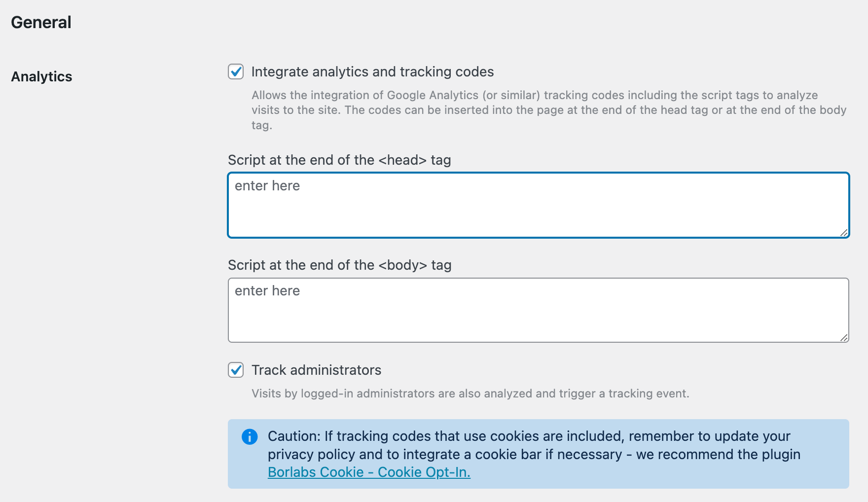Screen dimensions: 868x502
Task: Click the 'Integrate analytics and tracking codes' label text
Action: (372, 72)
